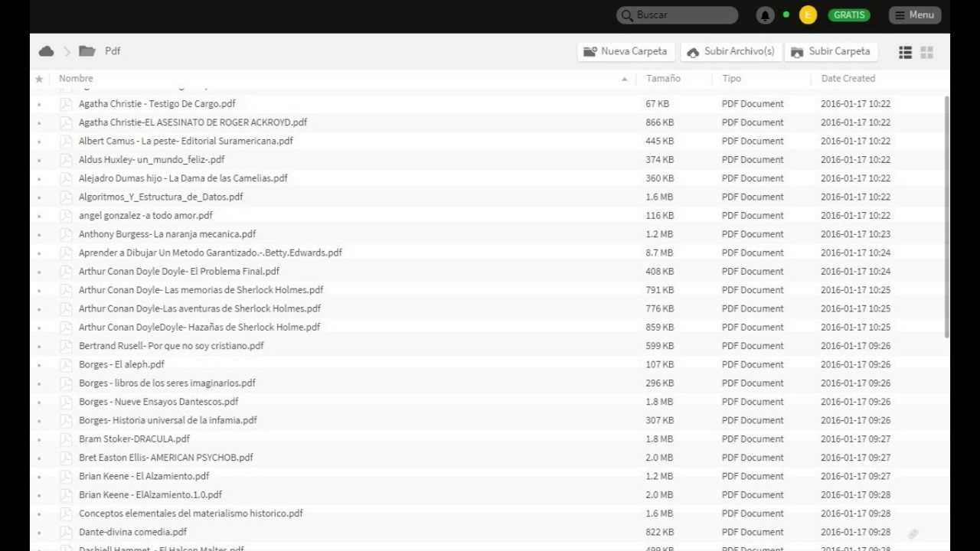
Task: Click the 8.7 MB size value
Action: 659,253
